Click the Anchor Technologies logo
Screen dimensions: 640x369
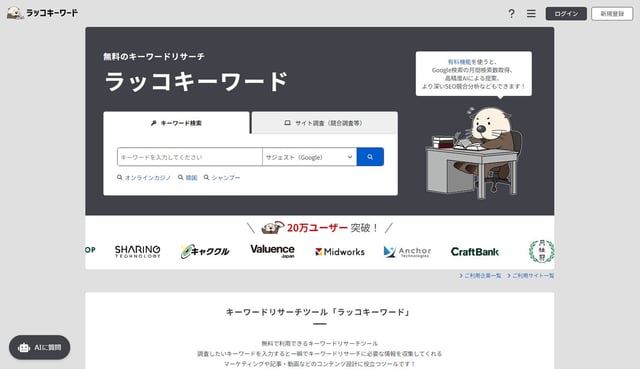point(407,252)
